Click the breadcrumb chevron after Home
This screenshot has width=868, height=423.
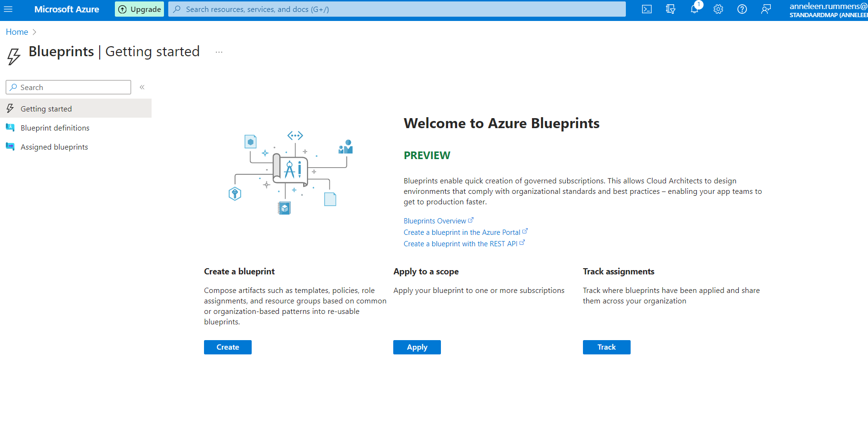[34, 32]
